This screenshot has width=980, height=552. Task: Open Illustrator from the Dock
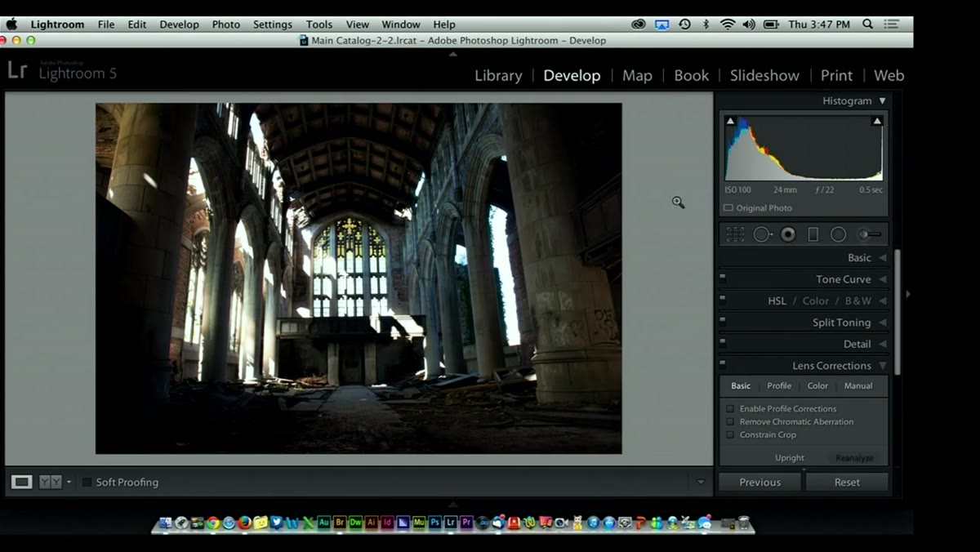coord(372,523)
